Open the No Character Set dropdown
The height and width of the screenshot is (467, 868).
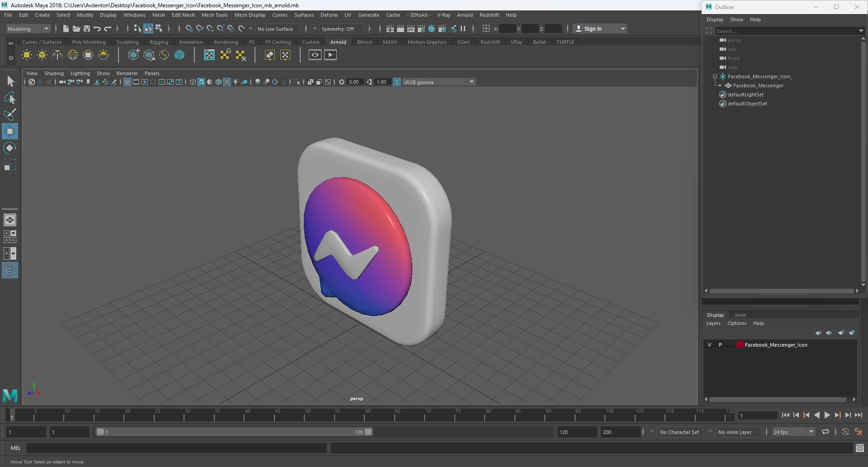click(679, 432)
